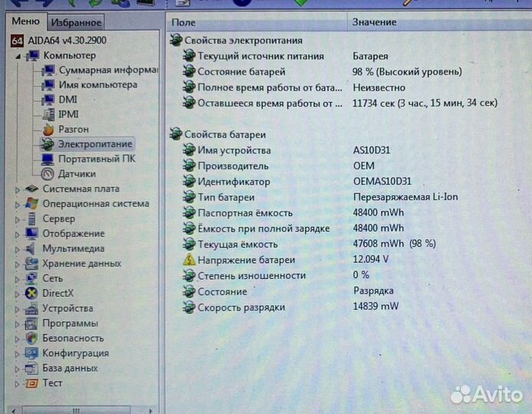Select the Степень изношенности row
The image size is (532, 414).
click(x=276, y=275)
